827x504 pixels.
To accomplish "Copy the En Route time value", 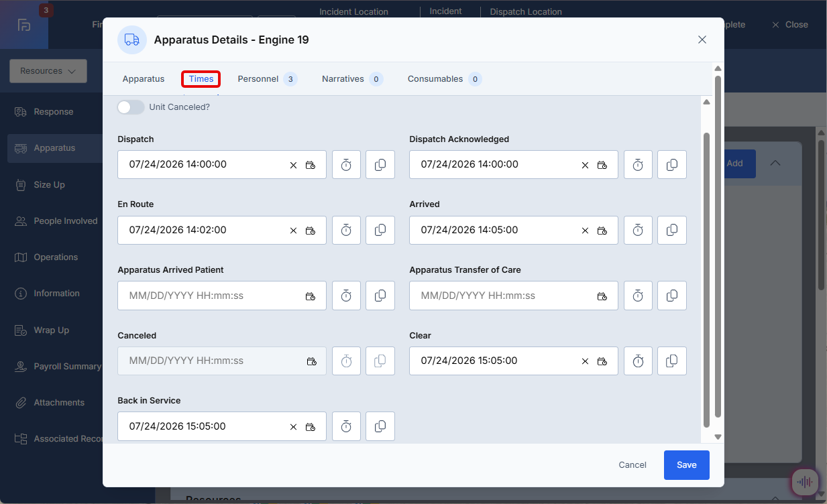I will click(x=380, y=230).
